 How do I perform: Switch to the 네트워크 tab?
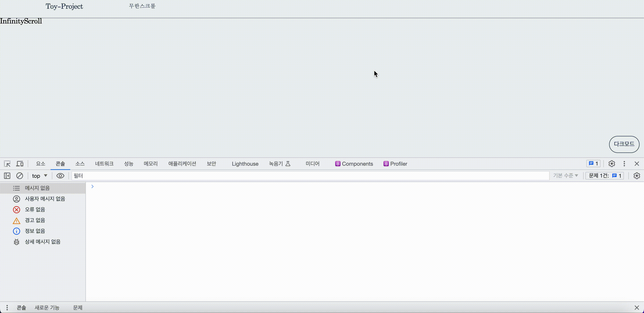pyautogui.click(x=104, y=164)
